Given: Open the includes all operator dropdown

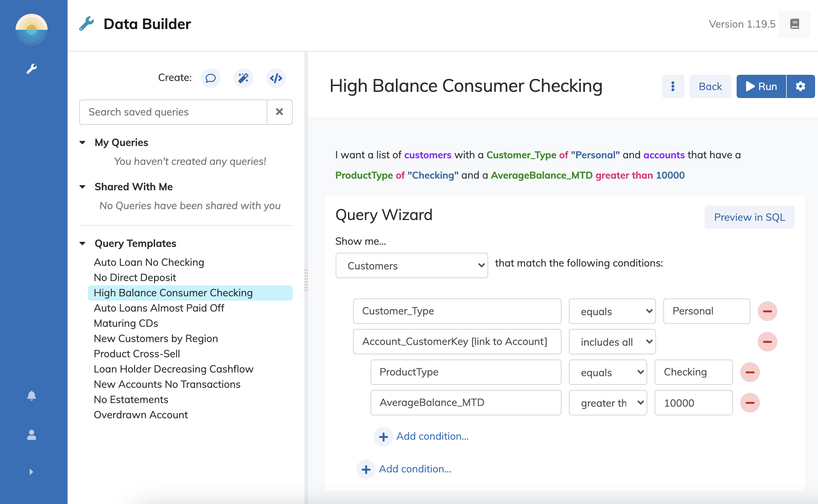Looking at the screenshot, I should point(612,342).
